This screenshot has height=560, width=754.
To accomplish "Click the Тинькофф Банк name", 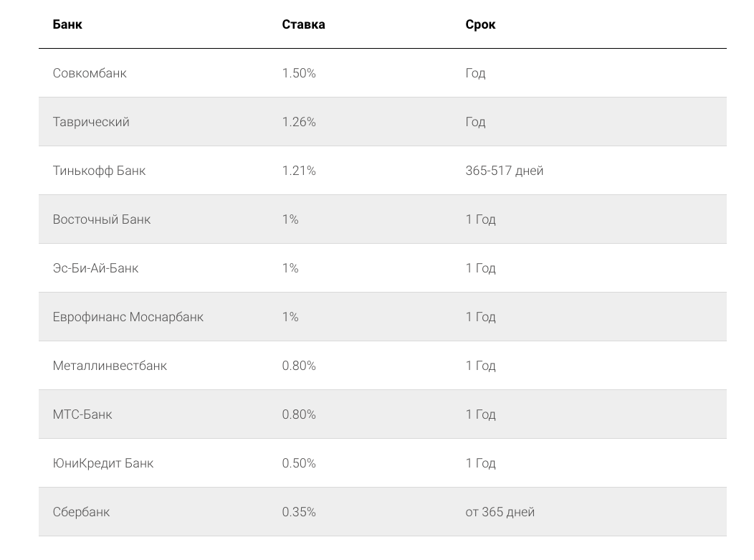I will [x=99, y=171].
